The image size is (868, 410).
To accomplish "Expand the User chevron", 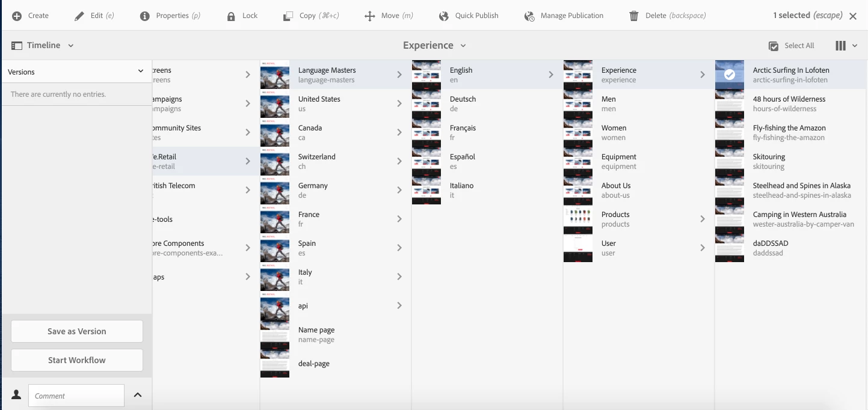I will [x=703, y=248].
